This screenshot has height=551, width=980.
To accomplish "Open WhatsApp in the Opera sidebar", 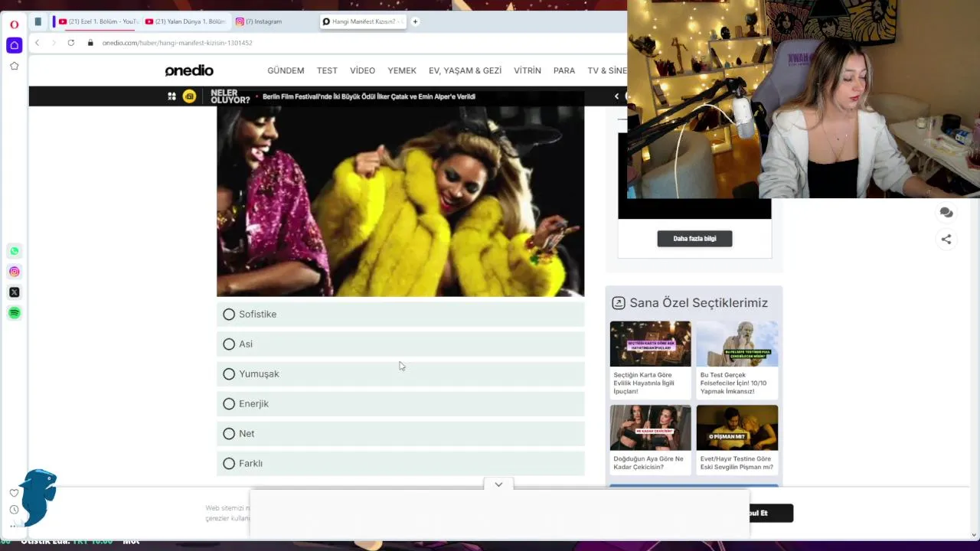I will (x=14, y=251).
